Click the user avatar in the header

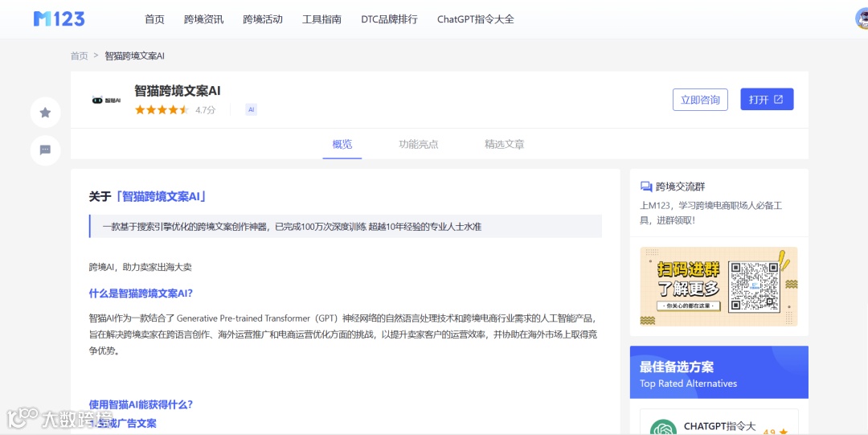862,18
